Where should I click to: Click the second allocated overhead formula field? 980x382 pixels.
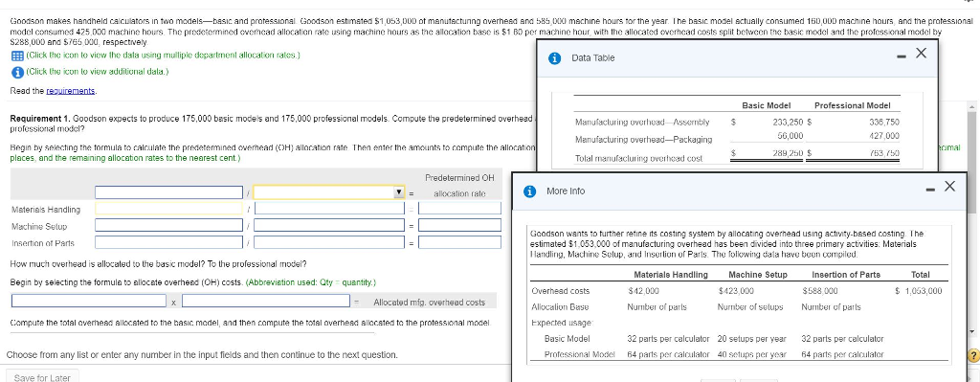[x=266, y=302]
